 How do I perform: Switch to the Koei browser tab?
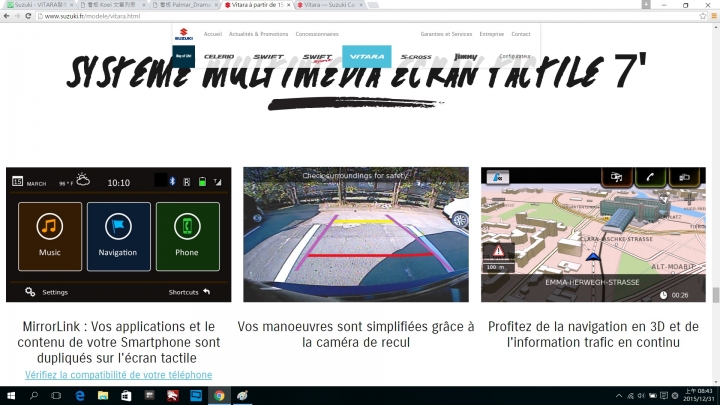click(x=112, y=5)
